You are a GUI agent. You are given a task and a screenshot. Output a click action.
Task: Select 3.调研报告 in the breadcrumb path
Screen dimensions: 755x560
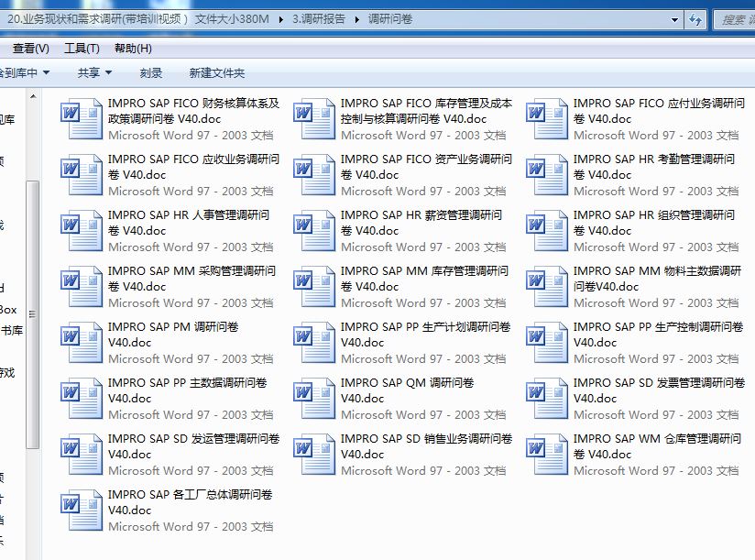[319, 19]
